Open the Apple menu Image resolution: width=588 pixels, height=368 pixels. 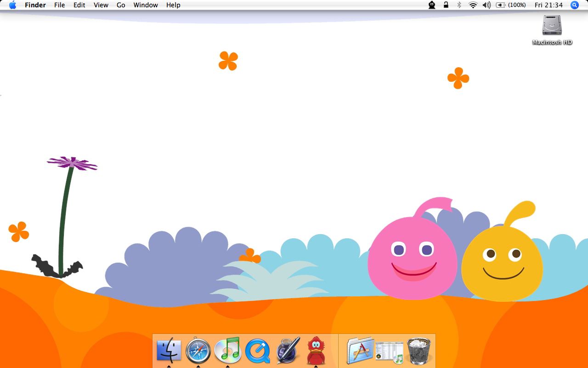pos(12,5)
